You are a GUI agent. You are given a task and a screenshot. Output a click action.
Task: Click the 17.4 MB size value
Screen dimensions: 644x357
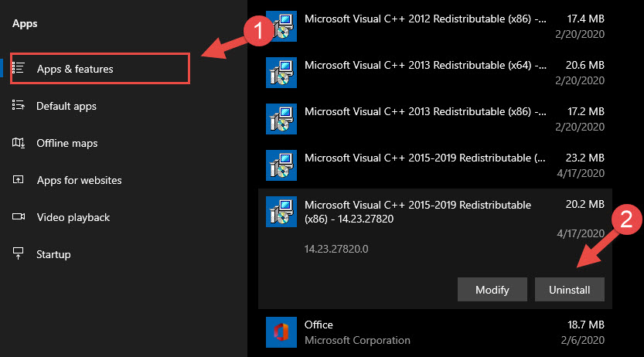586,19
